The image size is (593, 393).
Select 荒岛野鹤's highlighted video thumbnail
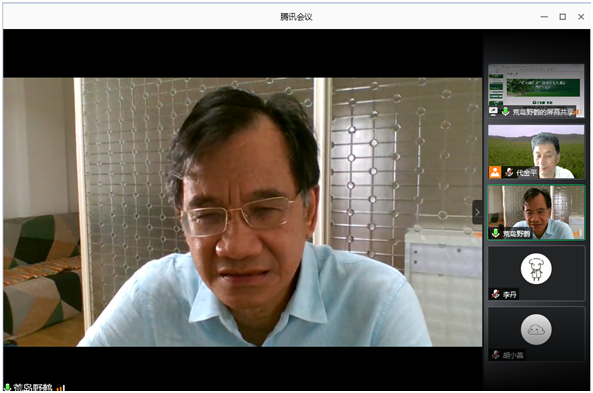tap(536, 212)
